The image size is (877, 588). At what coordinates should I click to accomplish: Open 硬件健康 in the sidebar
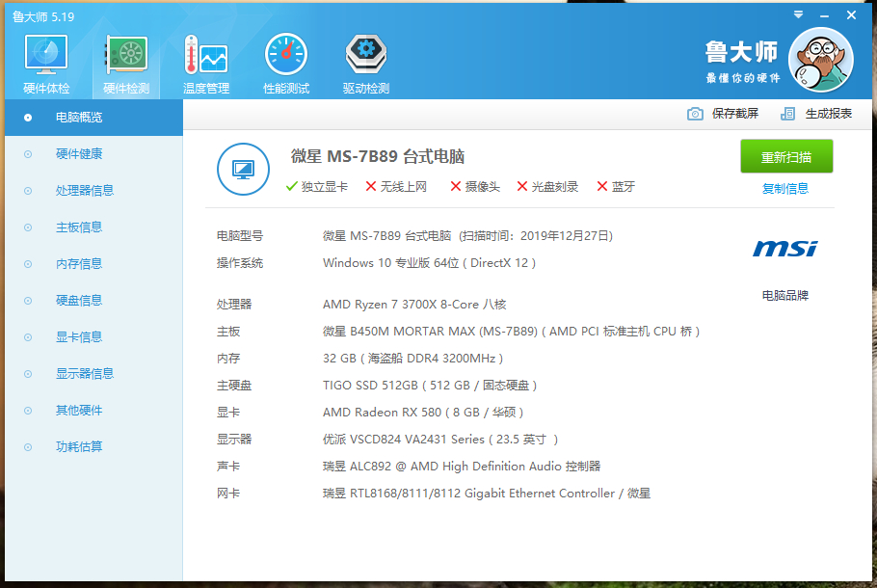point(94,154)
